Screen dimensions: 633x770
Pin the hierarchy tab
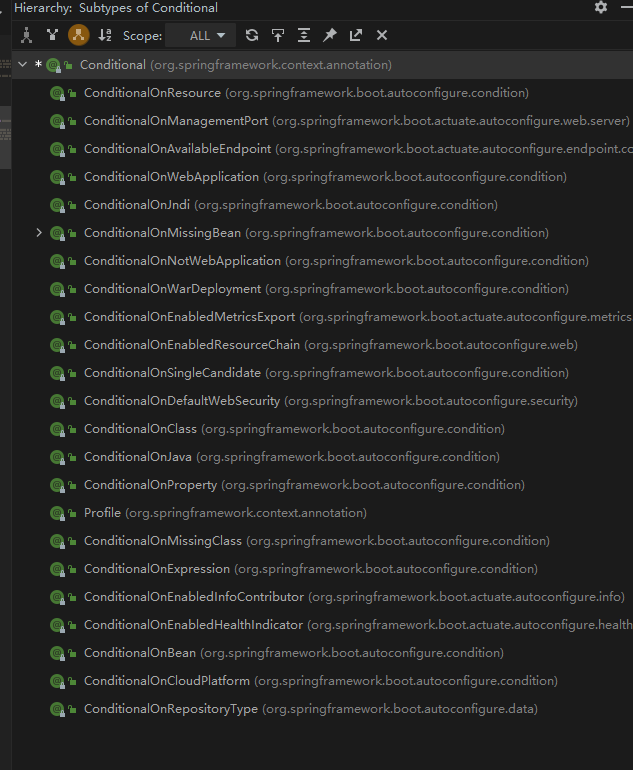pyautogui.click(x=330, y=35)
